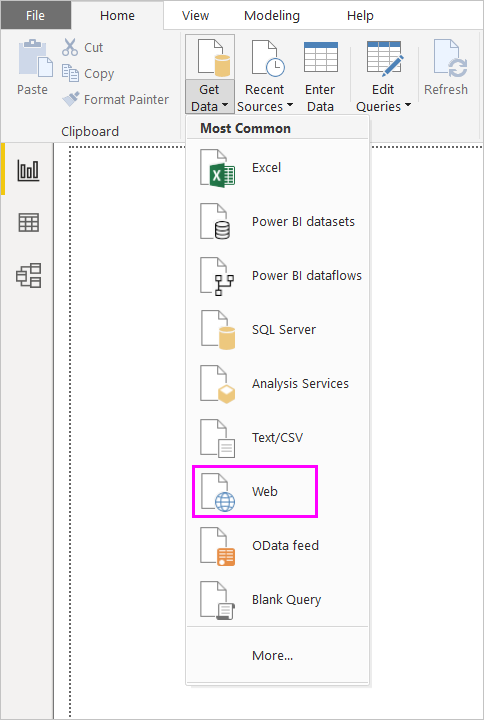Choose Blank Query menu entry
The height and width of the screenshot is (720, 484).
[277, 600]
